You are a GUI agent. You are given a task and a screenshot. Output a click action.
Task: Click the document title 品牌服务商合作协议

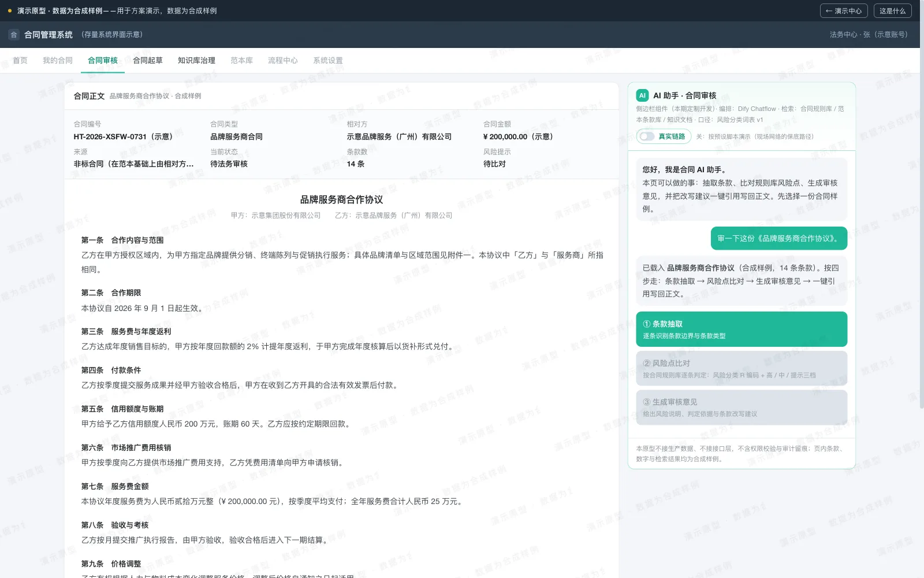tap(341, 199)
